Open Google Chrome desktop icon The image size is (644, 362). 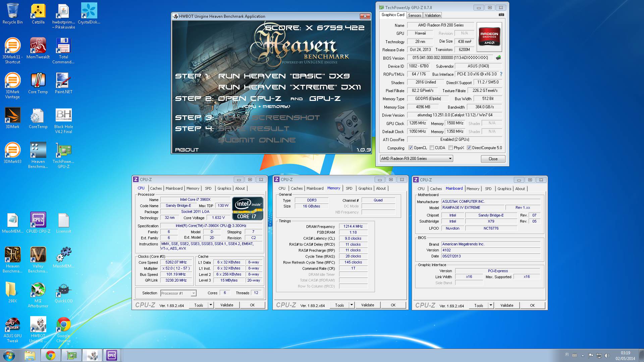63,330
